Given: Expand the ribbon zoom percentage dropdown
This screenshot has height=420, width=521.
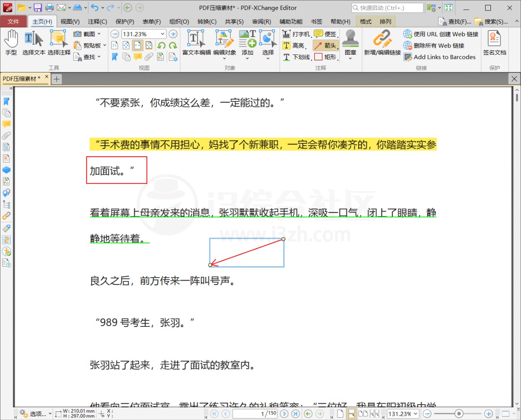Looking at the screenshot, I should (x=162, y=34).
